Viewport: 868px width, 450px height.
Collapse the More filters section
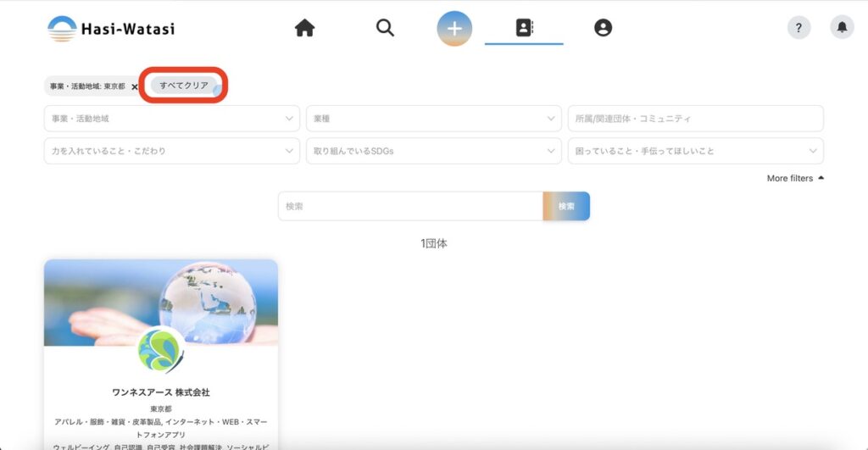(795, 178)
